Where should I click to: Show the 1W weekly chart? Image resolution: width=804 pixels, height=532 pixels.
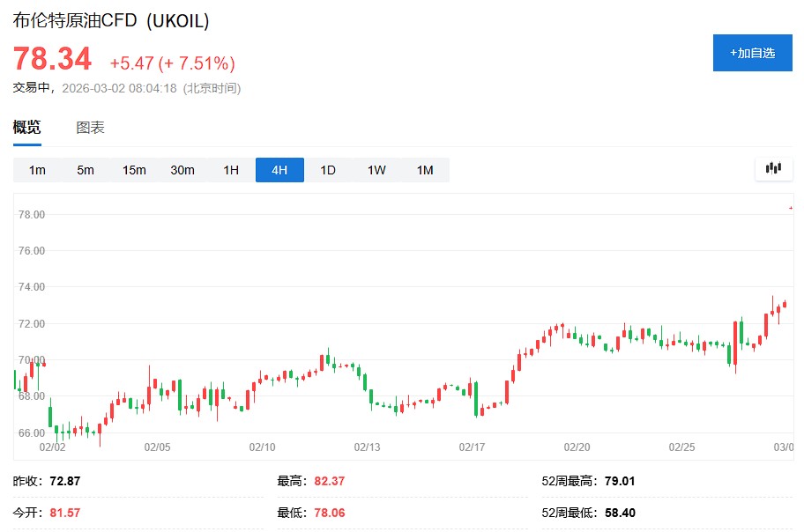click(x=376, y=170)
